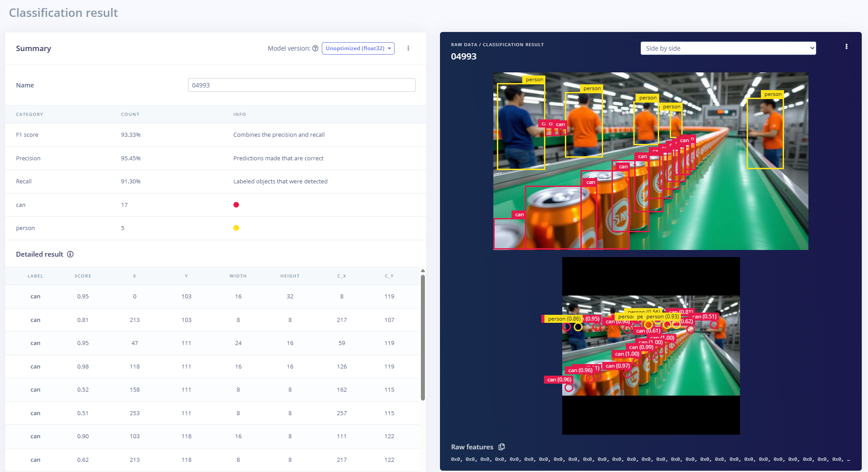Image resolution: width=868 pixels, height=472 pixels.
Task: Click 'Combines the precision and recall' info text
Action: tap(279, 135)
